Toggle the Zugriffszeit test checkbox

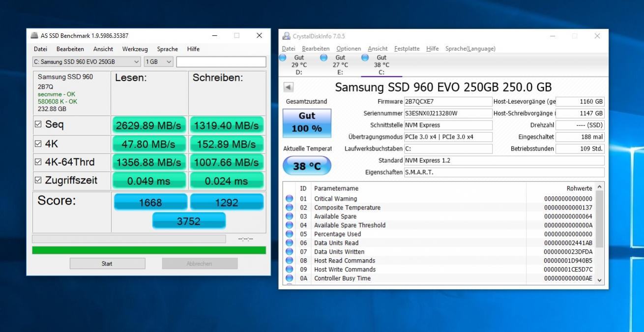pos(38,180)
